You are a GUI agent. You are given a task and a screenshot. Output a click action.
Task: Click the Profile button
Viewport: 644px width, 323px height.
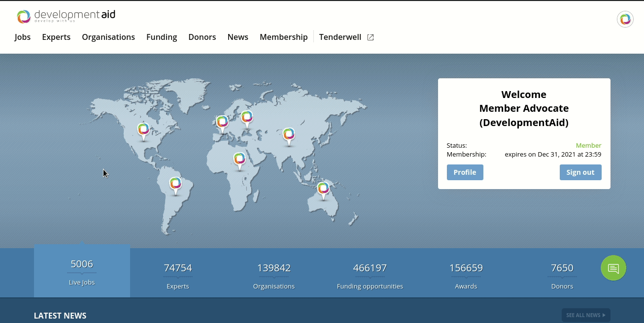pyautogui.click(x=465, y=172)
